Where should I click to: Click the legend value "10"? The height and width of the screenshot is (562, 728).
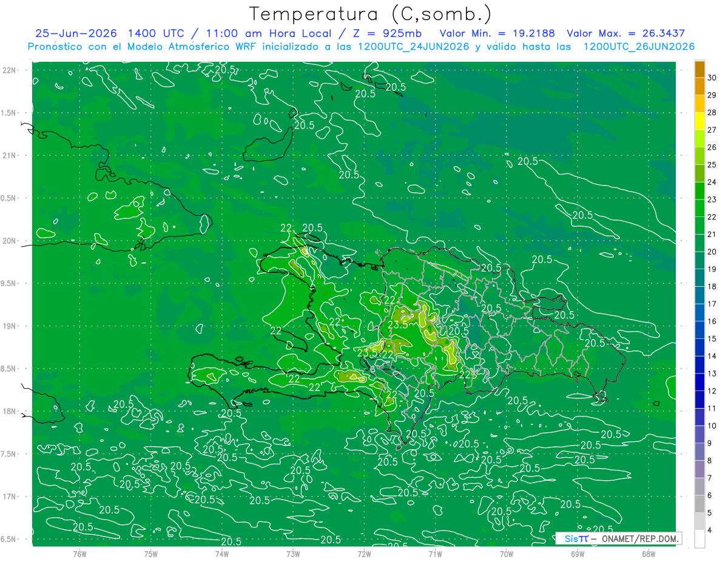pyautogui.click(x=712, y=426)
